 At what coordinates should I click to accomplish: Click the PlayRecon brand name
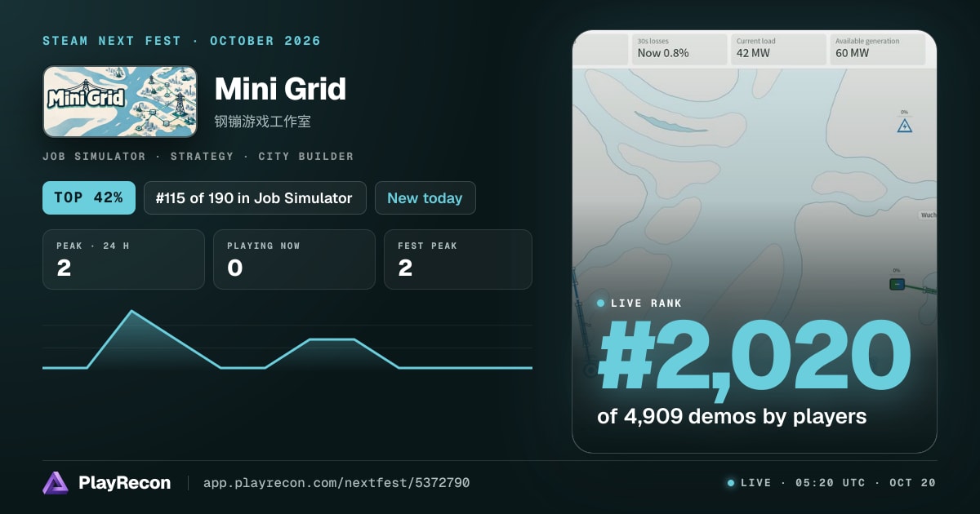coord(124,483)
